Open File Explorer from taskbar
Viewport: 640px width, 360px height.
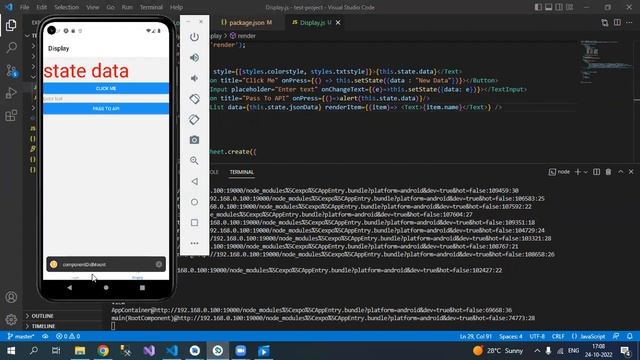coord(80,351)
